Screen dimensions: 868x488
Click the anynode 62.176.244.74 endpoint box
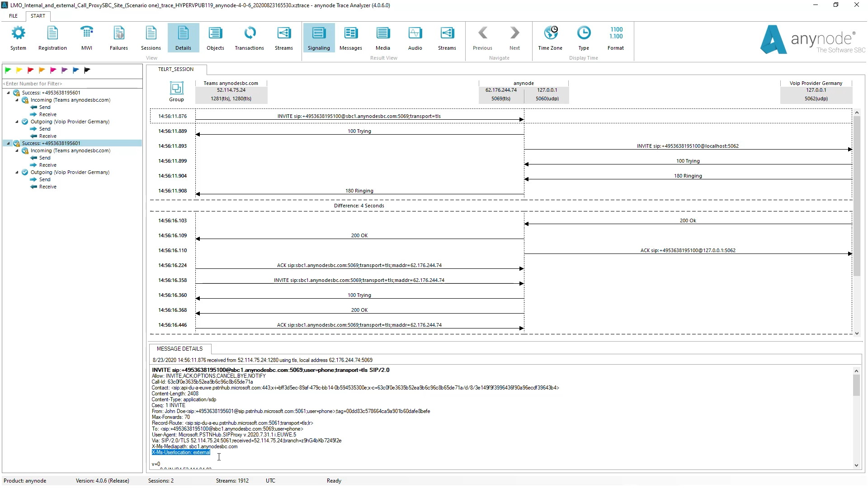501,94
